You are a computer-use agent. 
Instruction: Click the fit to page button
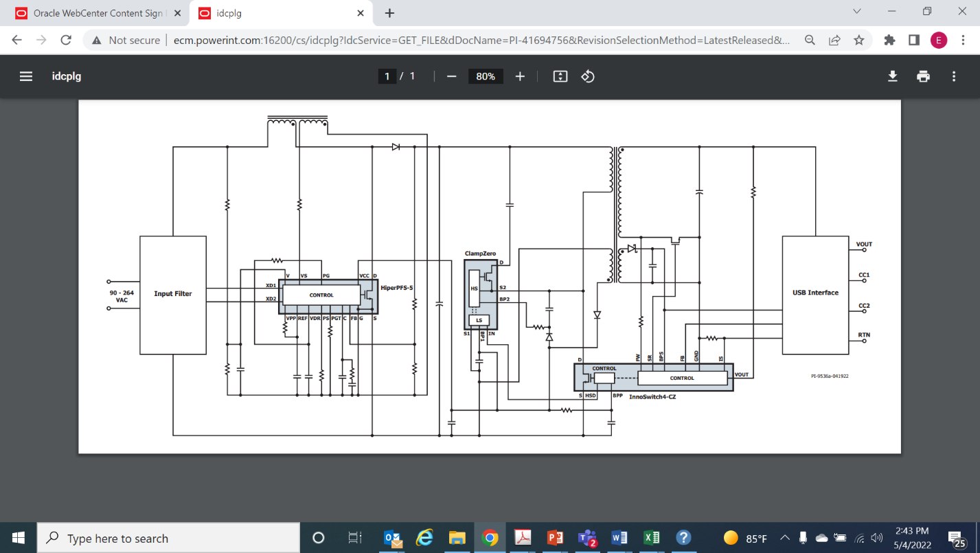[x=560, y=76]
